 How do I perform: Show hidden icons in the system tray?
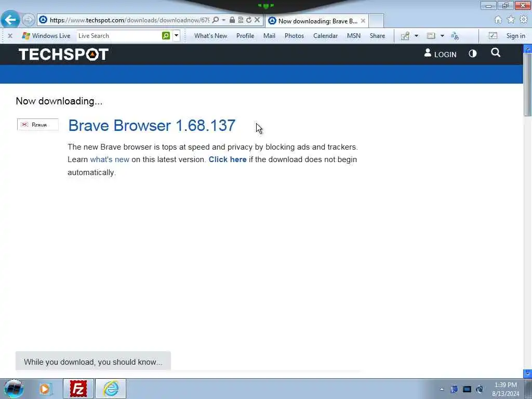(442, 389)
